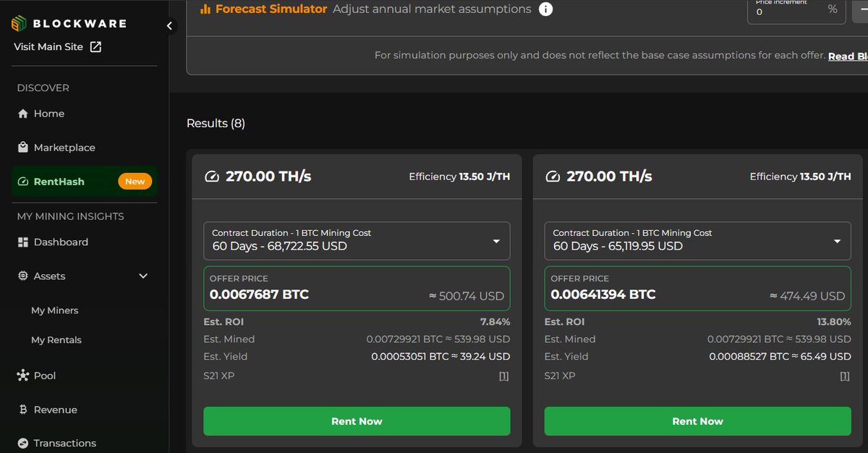Click the 0.00641394 BTC offer price box
The image size is (868, 453).
click(697, 288)
